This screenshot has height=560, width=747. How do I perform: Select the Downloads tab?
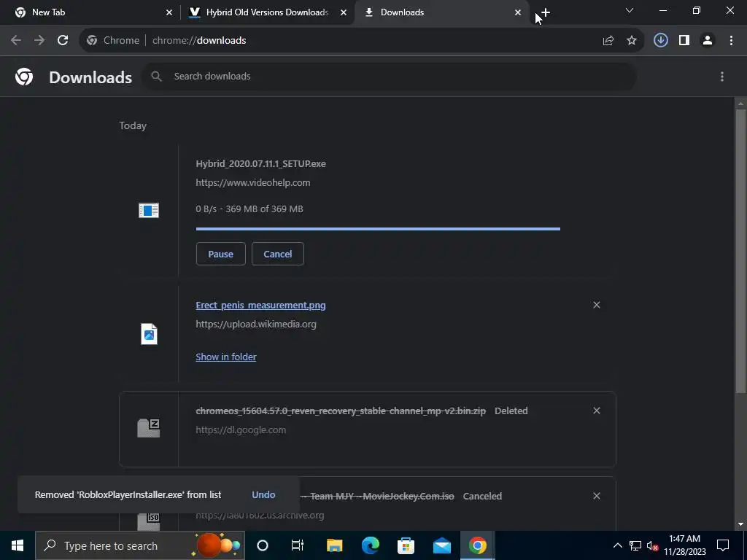tap(441, 12)
